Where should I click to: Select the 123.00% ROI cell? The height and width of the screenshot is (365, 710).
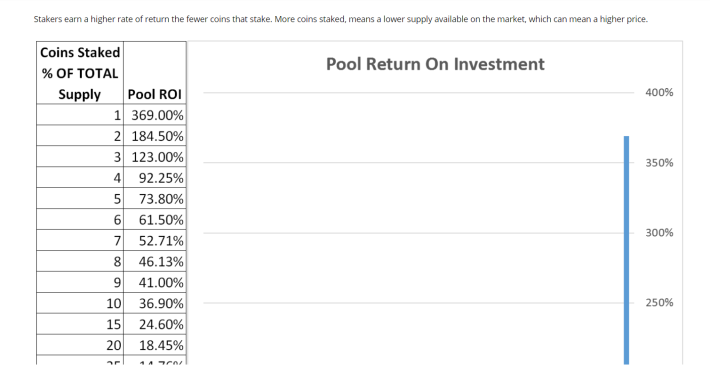(154, 157)
